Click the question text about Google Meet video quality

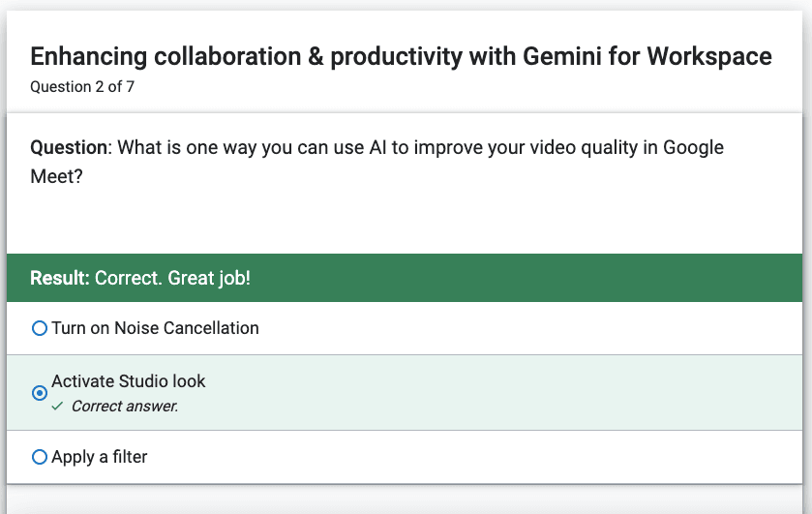click(x=377, y=162)
